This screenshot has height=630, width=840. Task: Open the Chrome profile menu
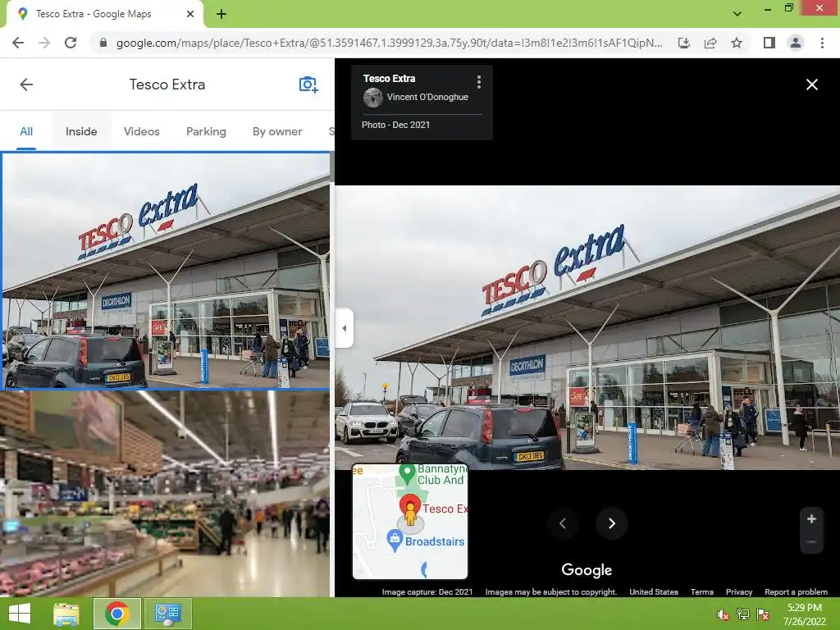tap(796, 43)
